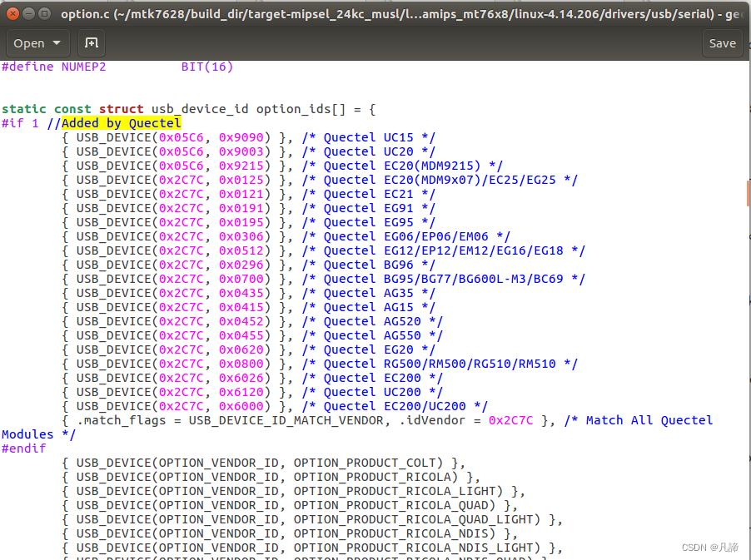The image size is (751, 560).
Task: Open the Open file dropdown arrow
Action: click(x=57, y=43)
